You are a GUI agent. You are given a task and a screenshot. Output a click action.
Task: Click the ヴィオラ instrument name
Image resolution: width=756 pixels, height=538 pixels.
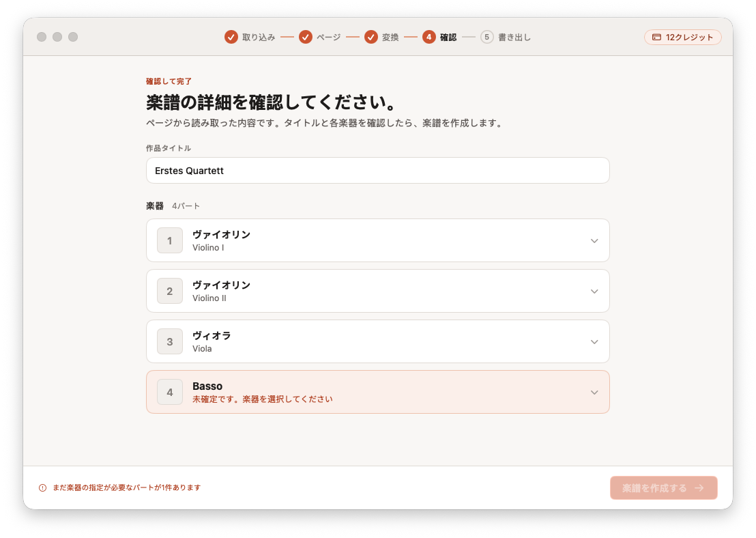coord(212,336)
